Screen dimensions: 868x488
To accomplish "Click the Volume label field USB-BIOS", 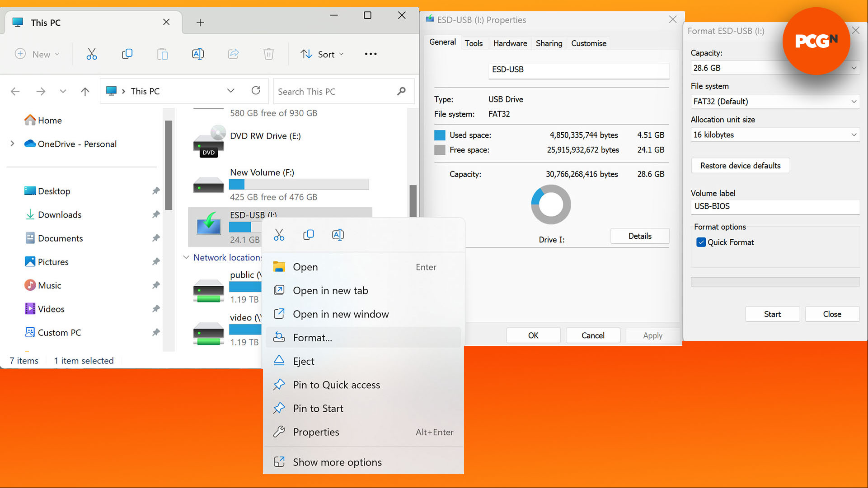I will [775, 206].
